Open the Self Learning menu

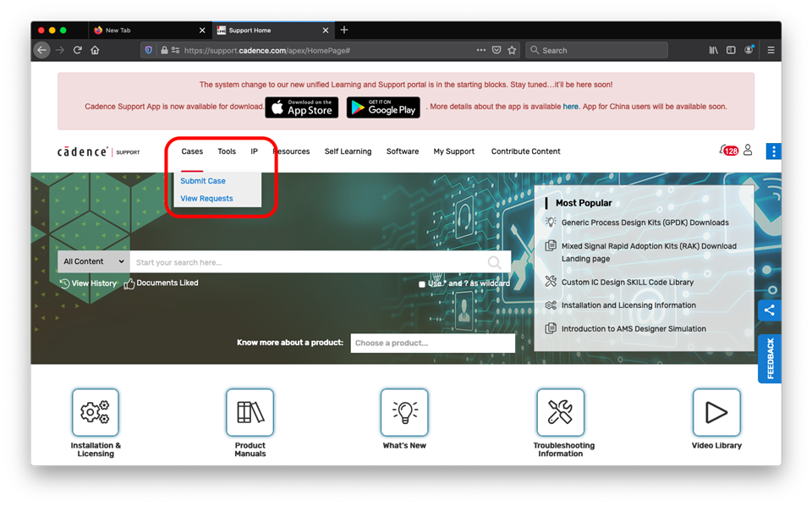348,151
